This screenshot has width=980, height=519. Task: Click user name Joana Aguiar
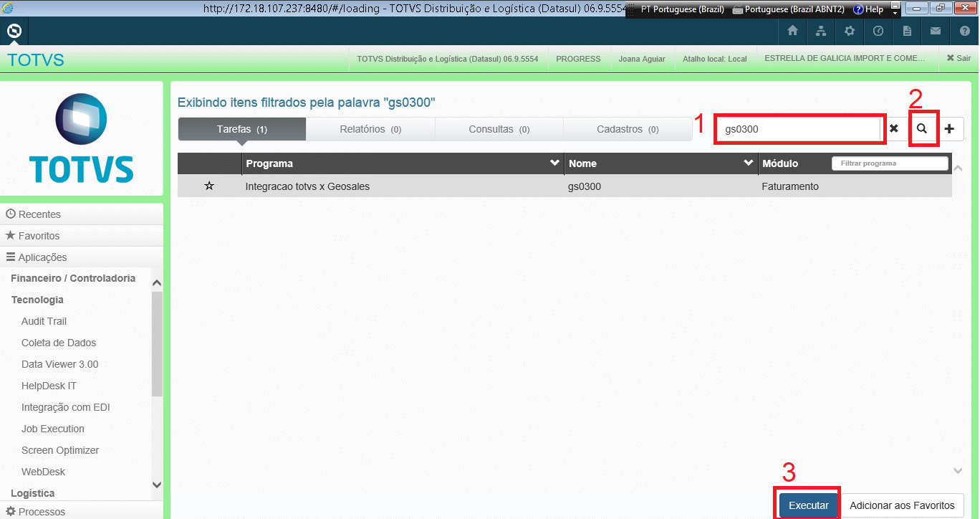click(642, 59)
